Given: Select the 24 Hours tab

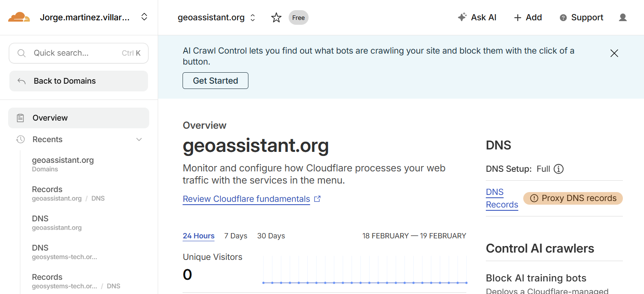Looking at the screenshot, I should [x=198, y=236].
